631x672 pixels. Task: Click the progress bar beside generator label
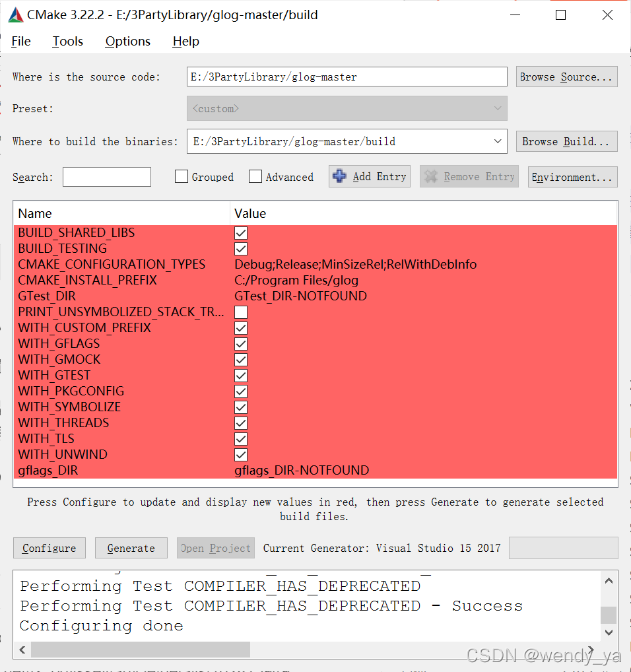(x=563, y=548)
